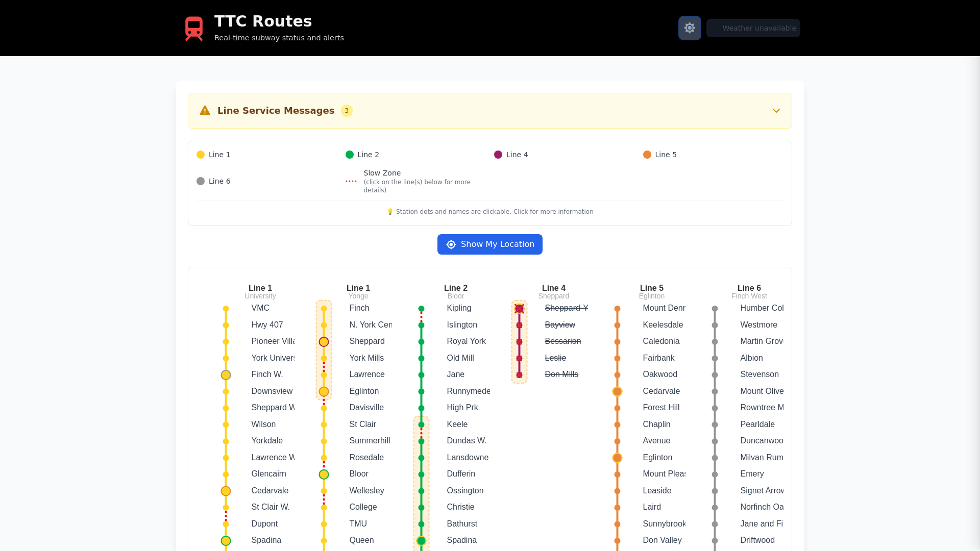Open the York Mills station name

pos(366,358)
